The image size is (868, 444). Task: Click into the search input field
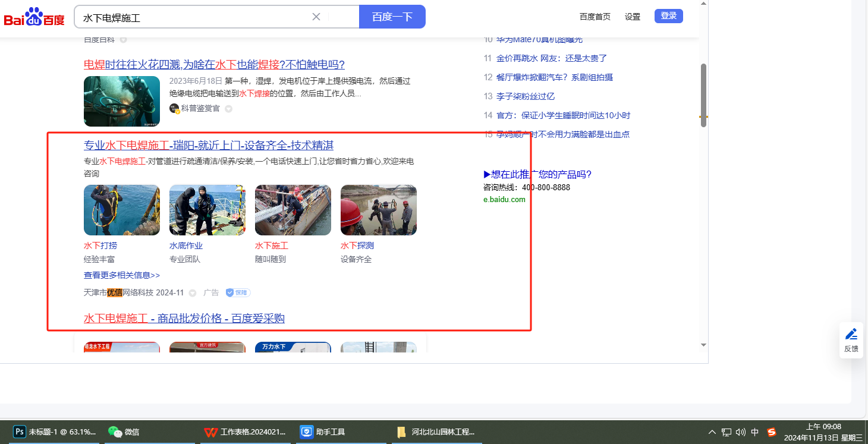(190, 17)
